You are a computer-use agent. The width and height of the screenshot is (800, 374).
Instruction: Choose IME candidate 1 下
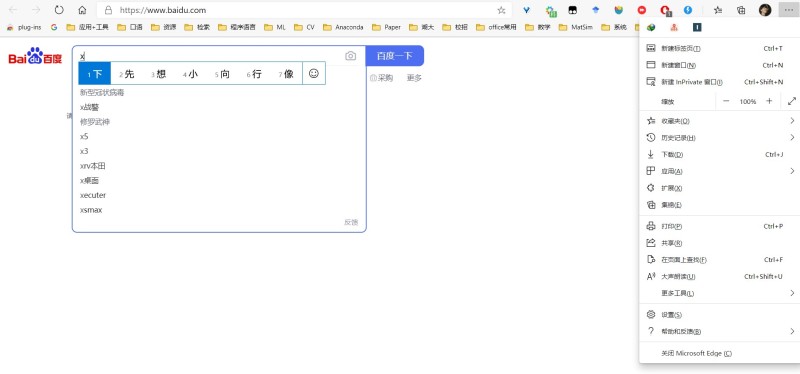(x=94, y=73)
